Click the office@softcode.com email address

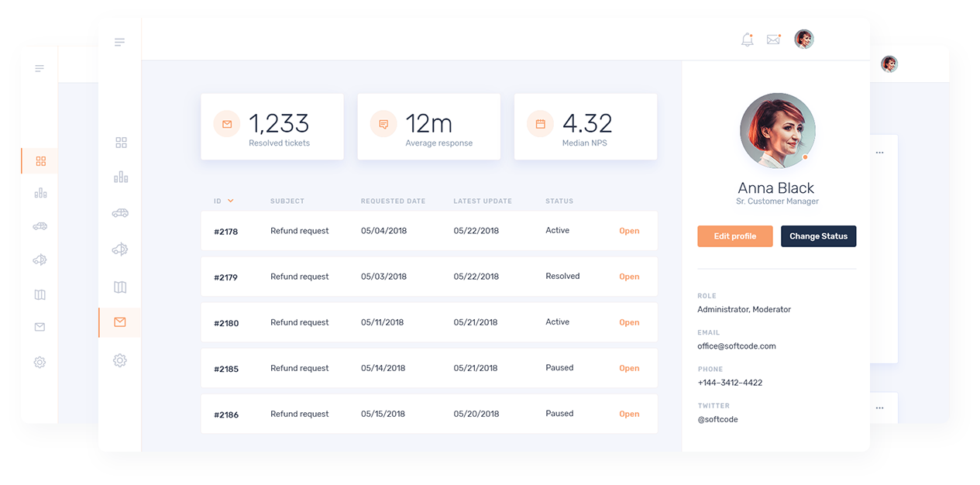click(x=736, y=346)
